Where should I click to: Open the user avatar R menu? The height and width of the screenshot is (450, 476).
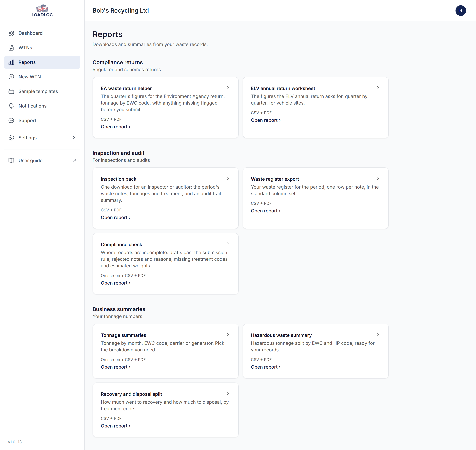point(460,11)
